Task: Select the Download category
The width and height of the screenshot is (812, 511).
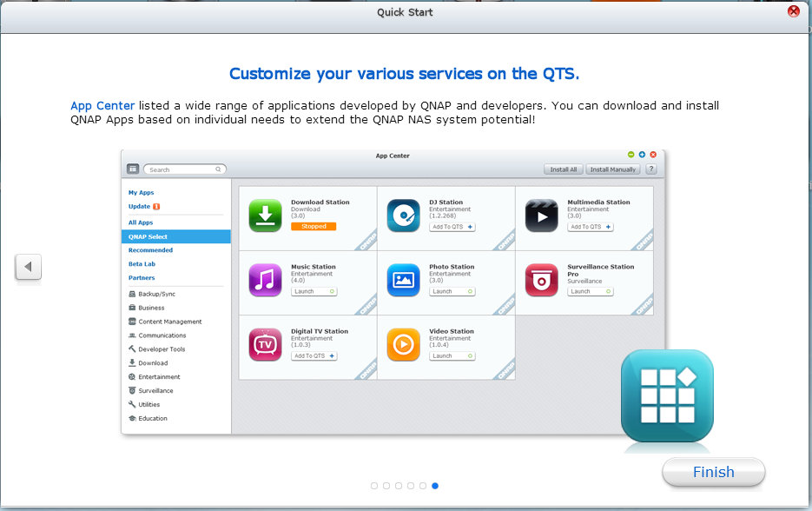Action: pyautogui.click(x=149, y=362)
